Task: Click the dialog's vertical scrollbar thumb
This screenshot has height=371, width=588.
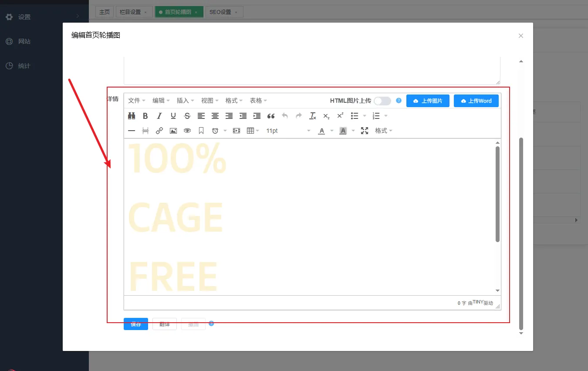Action: (521, 233)
